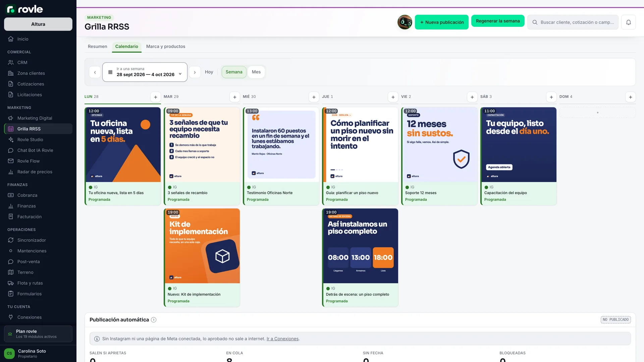Add a post on Tuesday 29 with plus

235,97
